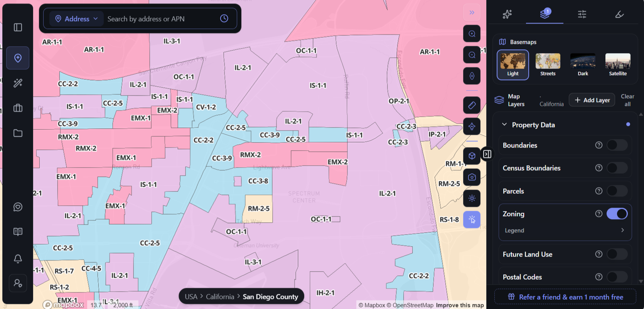Click the sun brightness map control

pyautogui.click(x=472, y=198)
